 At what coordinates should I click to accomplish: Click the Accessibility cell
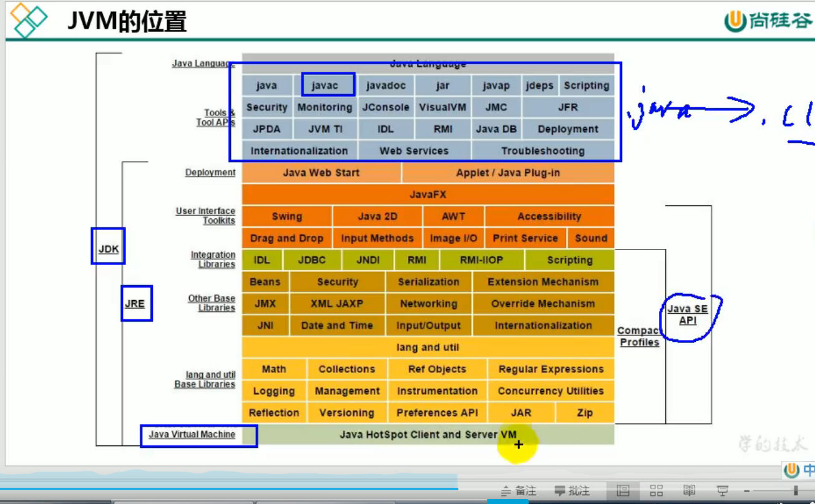[549, 216]
